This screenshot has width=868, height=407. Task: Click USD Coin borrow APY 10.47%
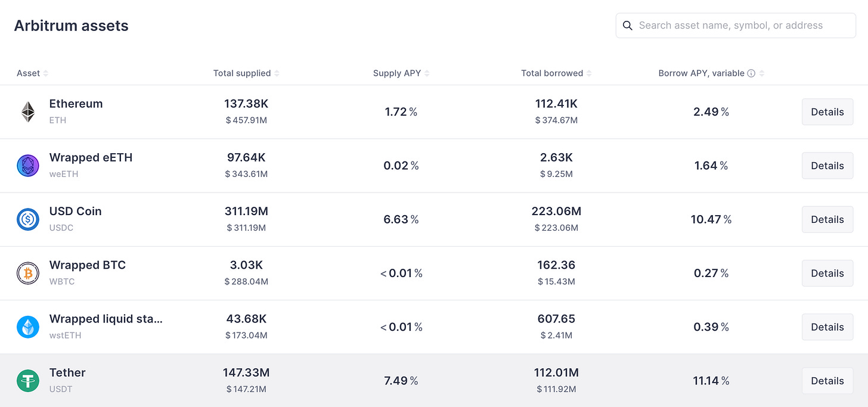[711, 219]
